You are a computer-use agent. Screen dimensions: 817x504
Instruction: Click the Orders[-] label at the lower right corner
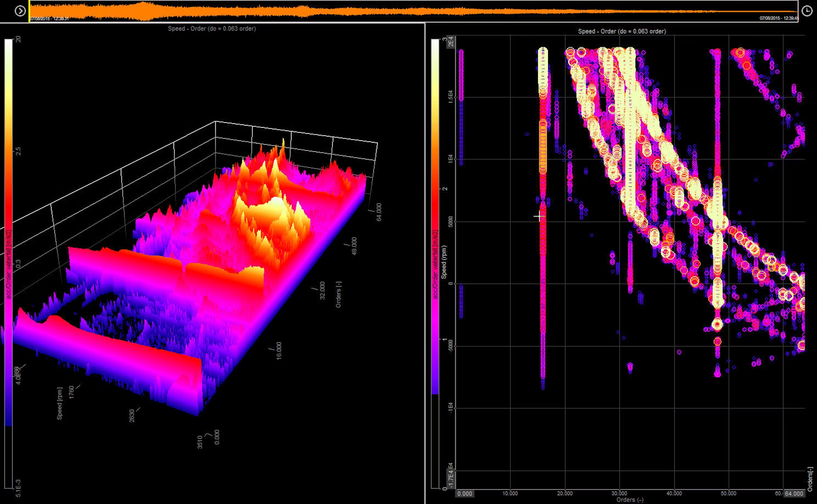pos(810,479)
